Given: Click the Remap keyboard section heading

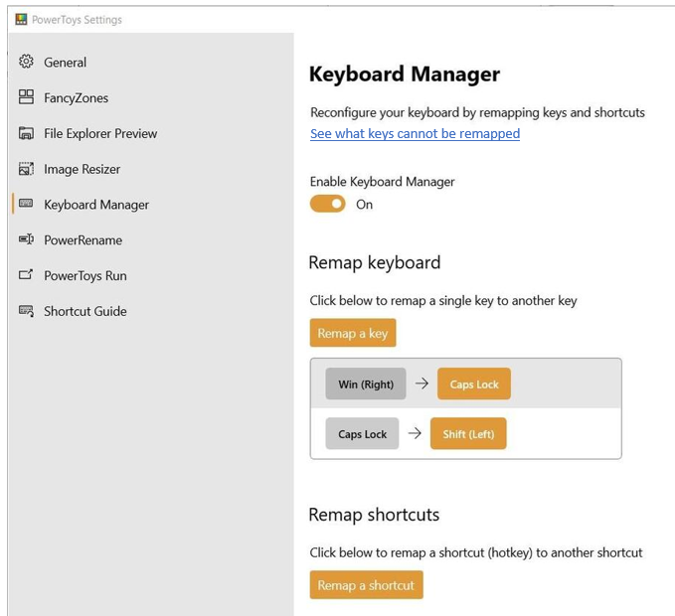Looking at the screenshot, I should point(375,262).
